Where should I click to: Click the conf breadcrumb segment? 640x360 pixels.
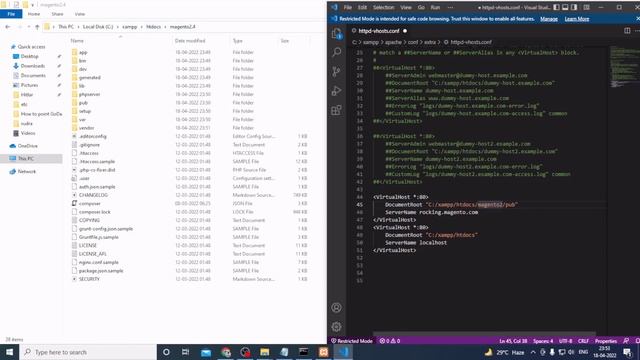pos(413,42)
